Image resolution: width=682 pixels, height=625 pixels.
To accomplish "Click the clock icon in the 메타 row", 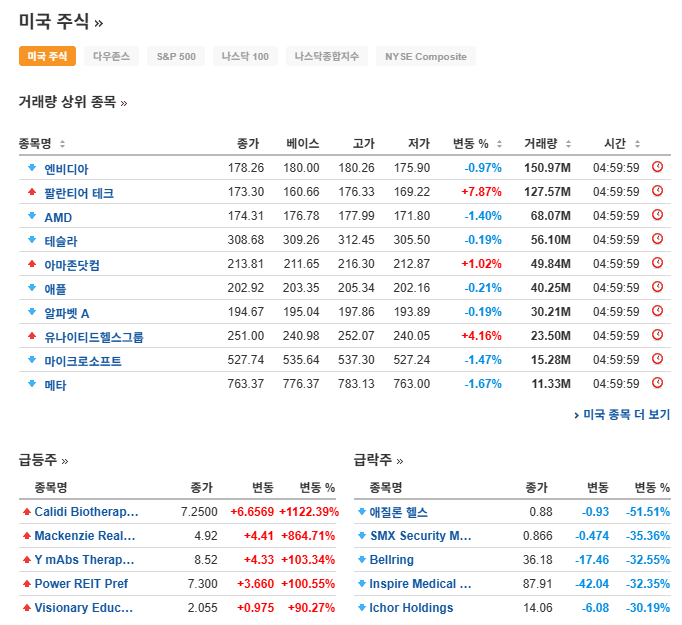I will click(657, 383).
